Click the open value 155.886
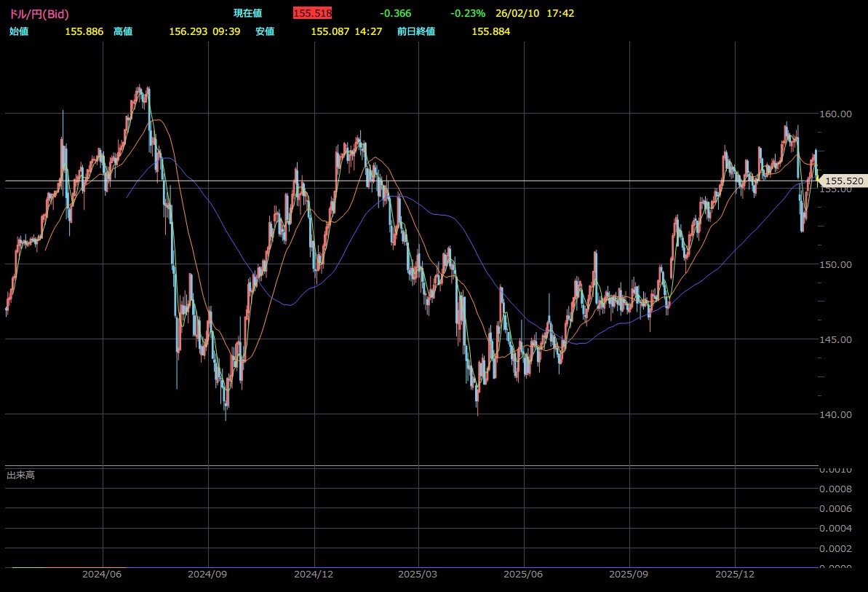 pos(84,31)
